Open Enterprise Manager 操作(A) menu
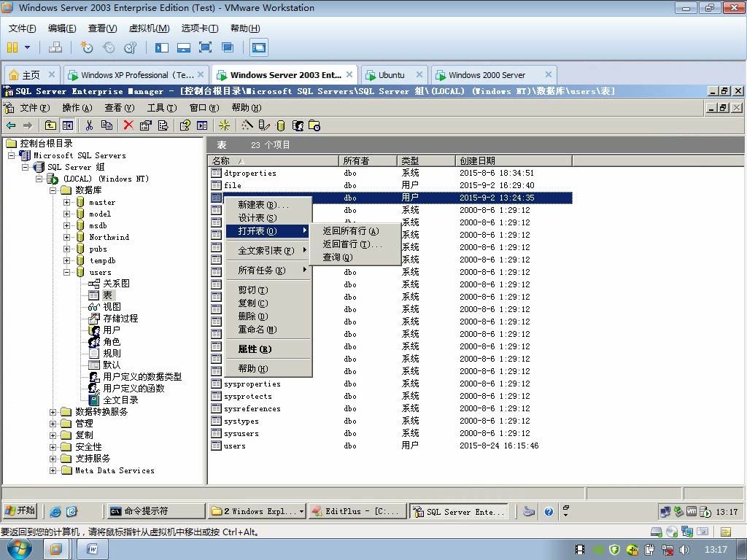The width and height of the screenshot is (747, 560). point(77,108)
